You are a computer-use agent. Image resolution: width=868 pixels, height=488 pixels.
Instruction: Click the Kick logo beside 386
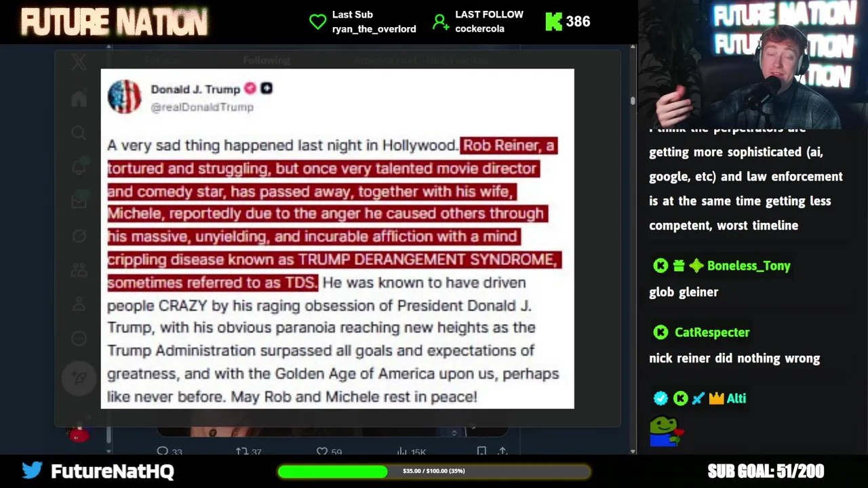[553, 22]
